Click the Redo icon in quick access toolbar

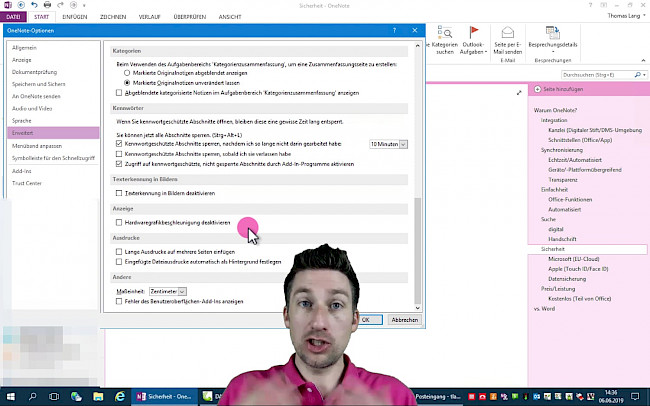click(x=60, y=5)
